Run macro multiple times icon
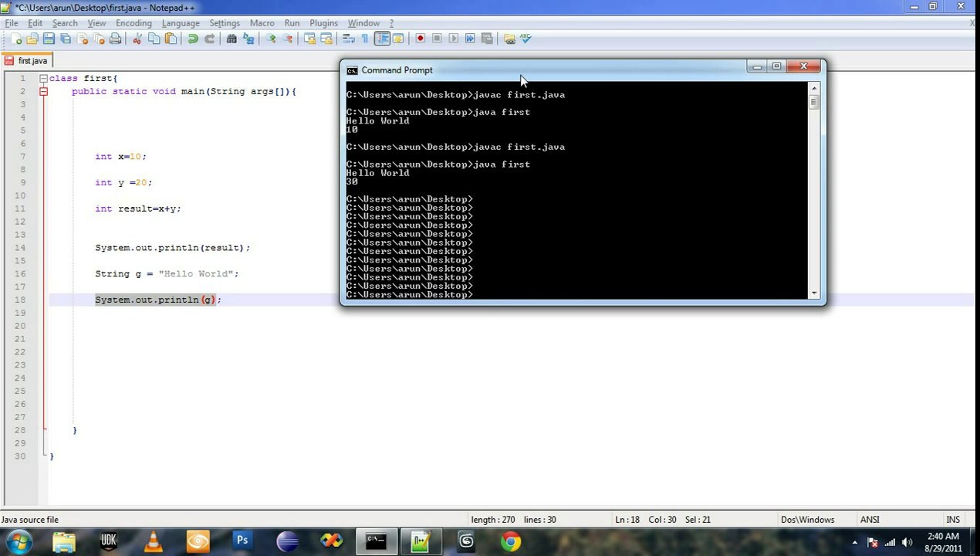980x556 pixels. (x=470, y=39)
